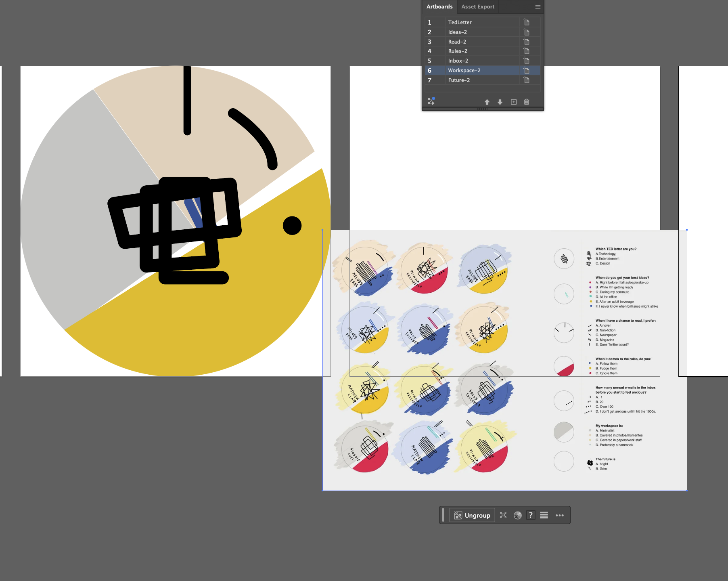Open more options in contextual task bar
This screenshot has width=728, height=581.
click(x=559, y=515)
